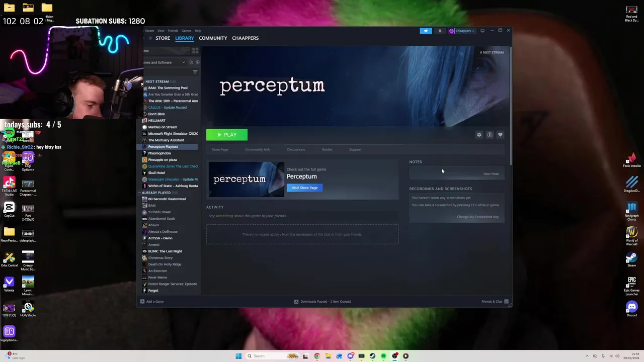Switch library to grid collections view
Screen dimensions: 644x362
(195, 51)
